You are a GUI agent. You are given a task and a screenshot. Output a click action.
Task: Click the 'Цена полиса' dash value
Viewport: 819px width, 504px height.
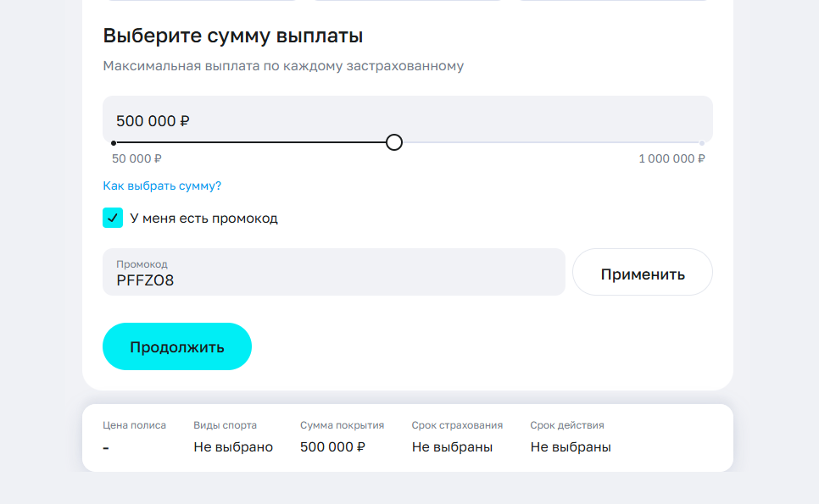pyautogui.click(x=106, y=447)
